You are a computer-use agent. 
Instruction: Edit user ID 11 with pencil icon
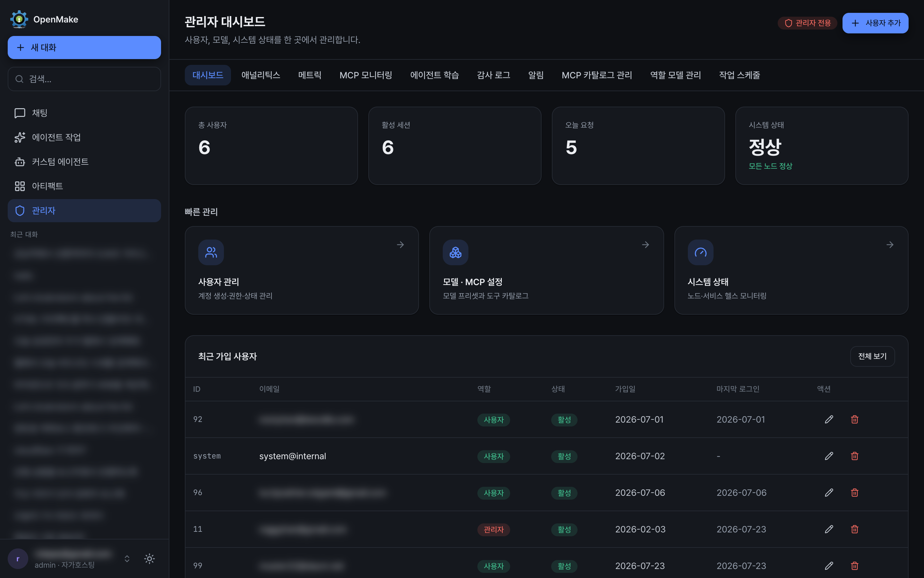coord(829,529)
